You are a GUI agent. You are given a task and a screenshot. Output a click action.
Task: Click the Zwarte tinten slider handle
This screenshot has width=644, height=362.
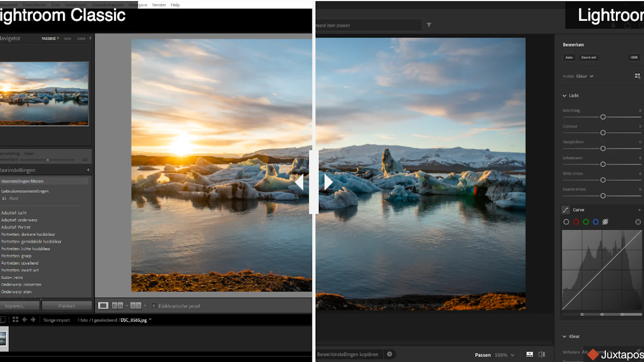[603, 196]
